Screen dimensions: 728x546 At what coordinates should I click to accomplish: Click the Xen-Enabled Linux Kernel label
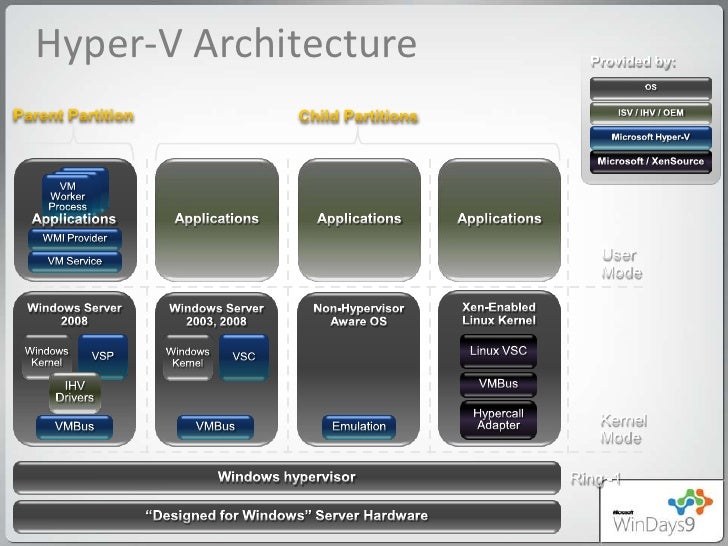499,314
